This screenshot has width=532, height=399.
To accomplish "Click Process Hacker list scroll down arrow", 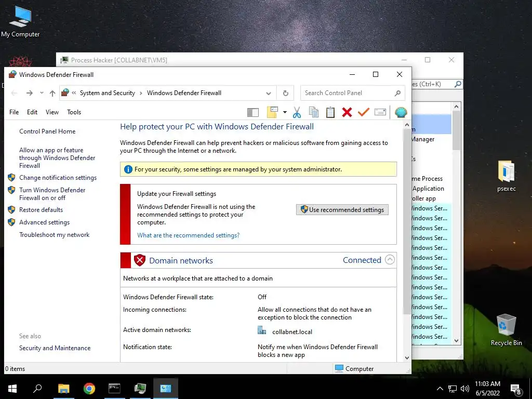I will 456,341.
